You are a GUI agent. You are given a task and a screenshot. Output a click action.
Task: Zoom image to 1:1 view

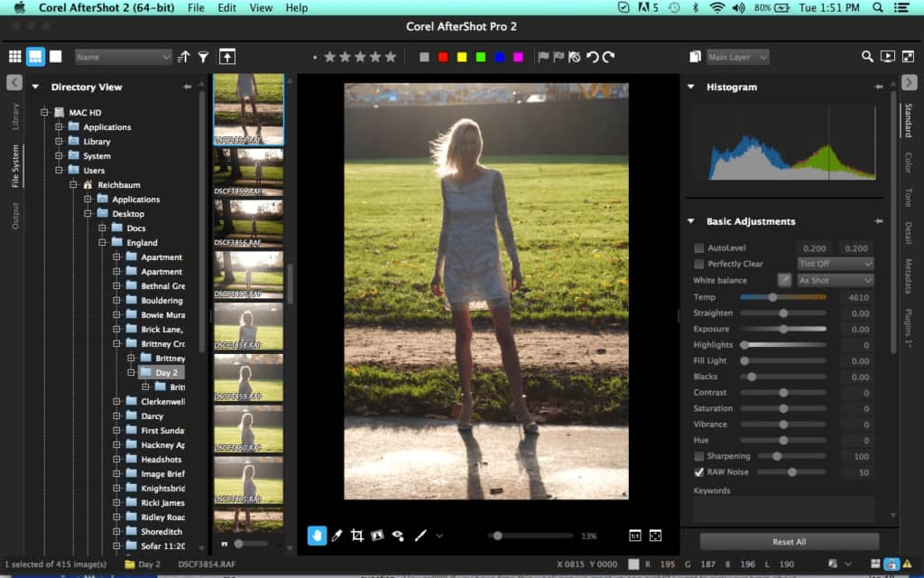coord(634,536)
